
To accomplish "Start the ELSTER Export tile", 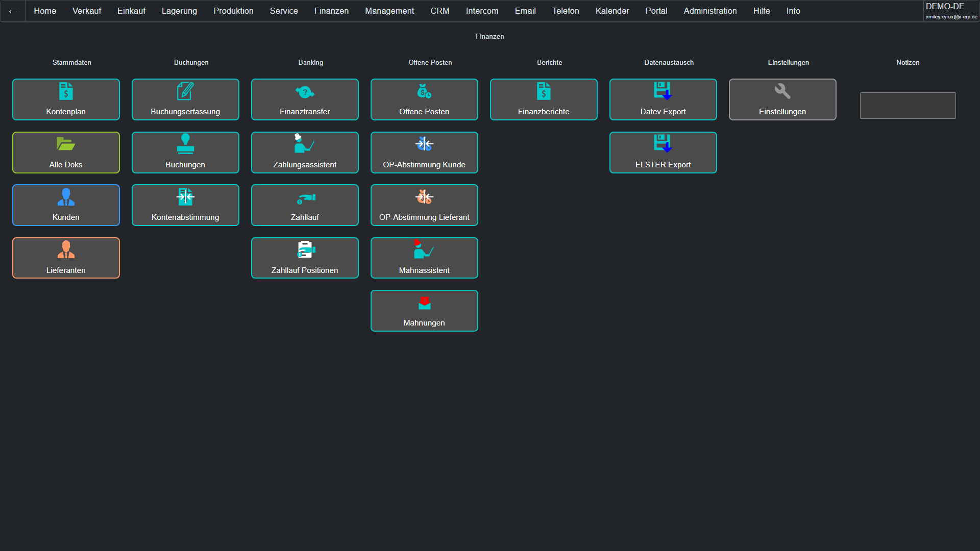I will 663,153.
